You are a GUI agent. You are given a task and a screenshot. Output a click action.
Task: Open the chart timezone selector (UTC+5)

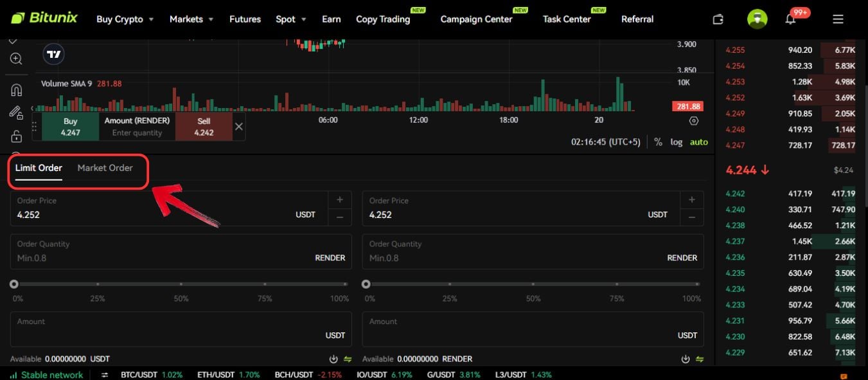point(606,142)
